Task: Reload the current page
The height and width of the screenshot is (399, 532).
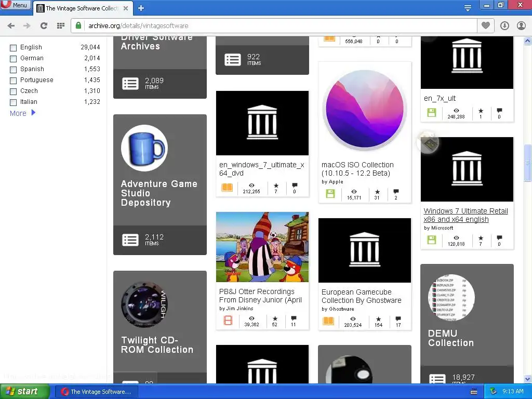Action: (x=44, y=25)
